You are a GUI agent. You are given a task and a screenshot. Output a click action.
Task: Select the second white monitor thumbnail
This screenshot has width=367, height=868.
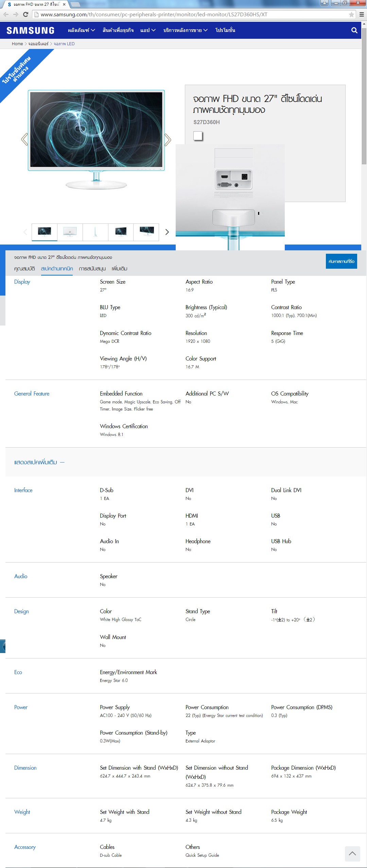pos(70,232)
